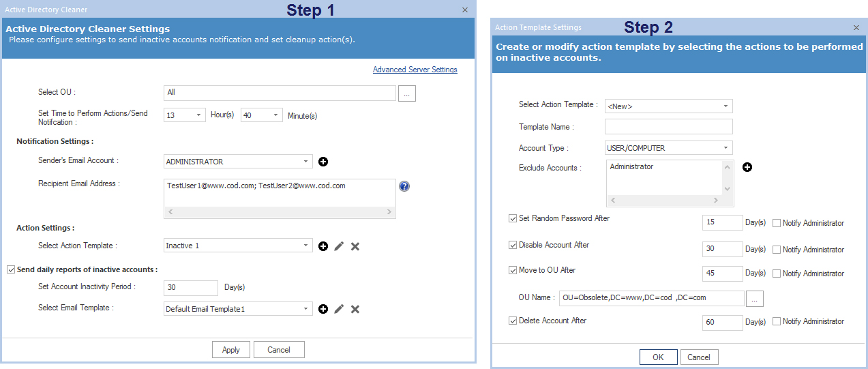Enable Notify Administrator for Move to OU
This screenshot has height=369, width=868.
(777, 274)
